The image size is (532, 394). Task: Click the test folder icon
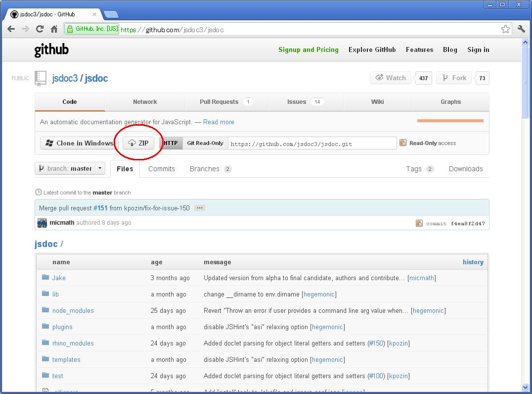(x=45, y=375)
